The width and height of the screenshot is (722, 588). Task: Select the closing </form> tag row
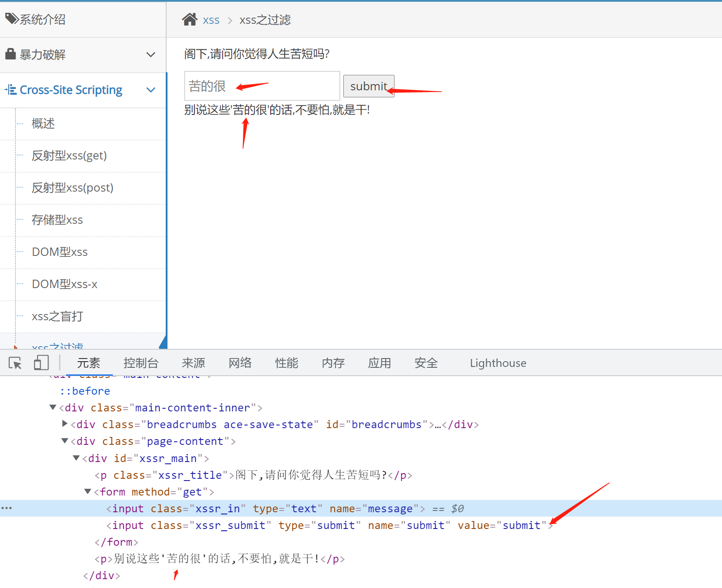point(116,542)
